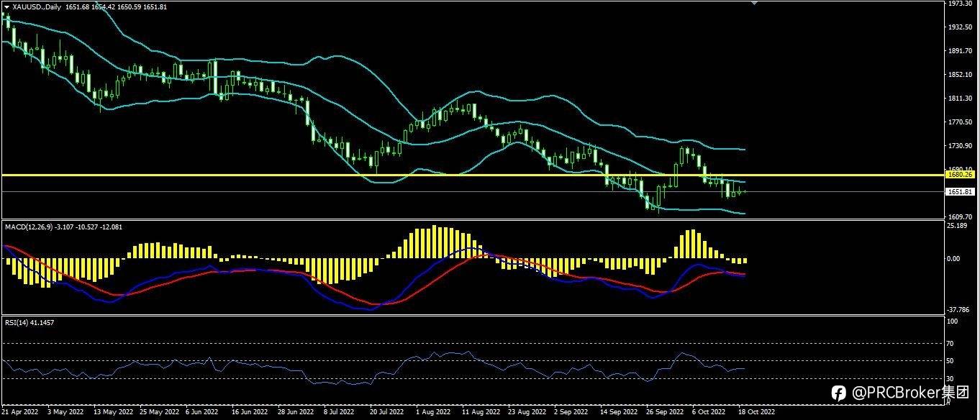Viewport: 980px width, 420px height.
Task: Click the 18 Oct 2022 date label
Action: click(756, 413)
